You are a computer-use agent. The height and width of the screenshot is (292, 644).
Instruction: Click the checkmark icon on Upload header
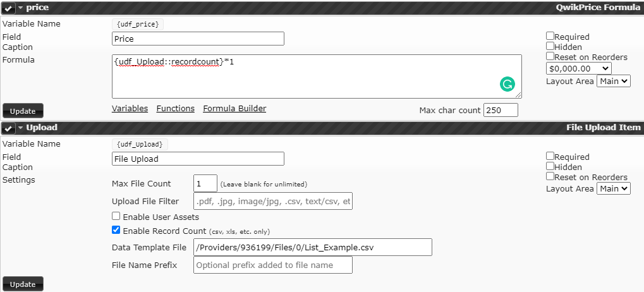[8, 128]
